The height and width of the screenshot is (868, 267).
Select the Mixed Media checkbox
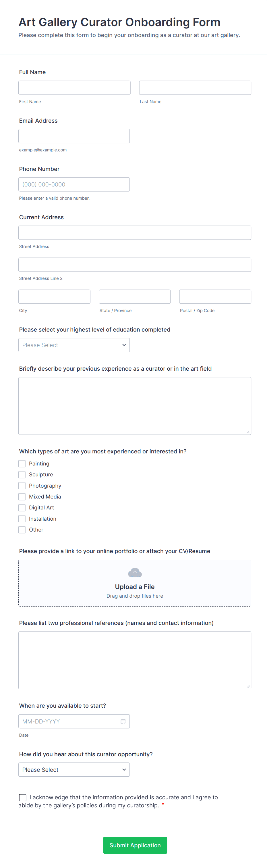point(22,497)
